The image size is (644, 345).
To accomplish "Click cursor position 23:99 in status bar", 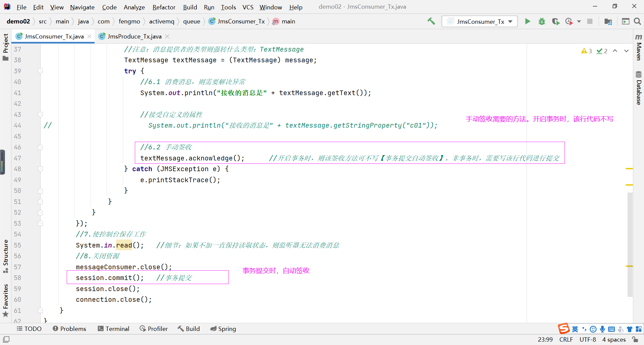I will (x=545, y=339).
